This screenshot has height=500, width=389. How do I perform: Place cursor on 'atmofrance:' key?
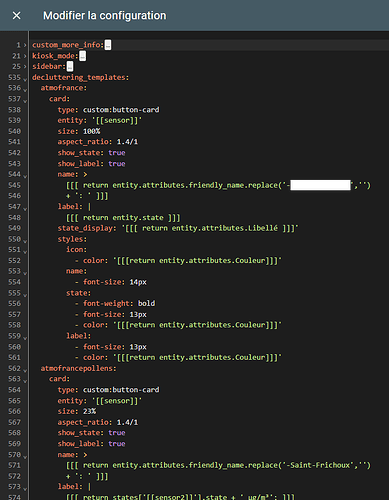[x=64, y=88]
